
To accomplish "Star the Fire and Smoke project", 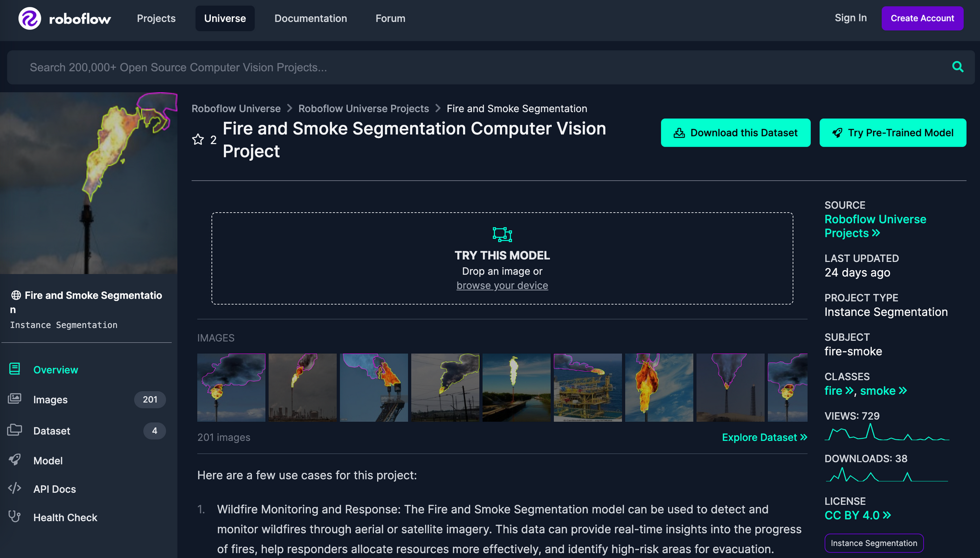I will (198, 140).
